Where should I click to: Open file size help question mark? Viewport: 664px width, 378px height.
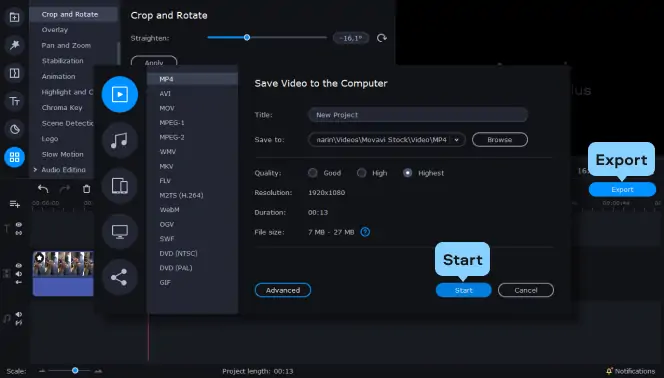coord(365,232)
